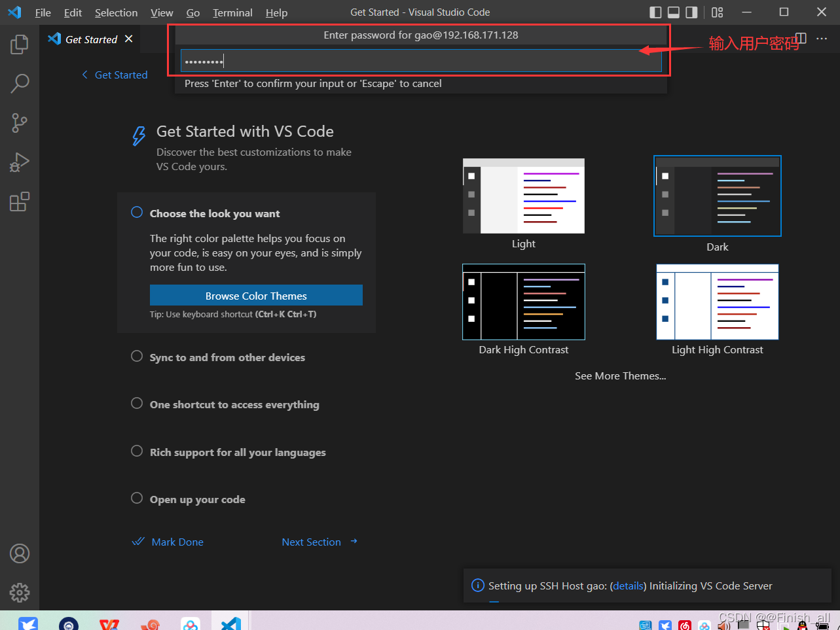Click the VS Code logo in title bar

point(14,12)
